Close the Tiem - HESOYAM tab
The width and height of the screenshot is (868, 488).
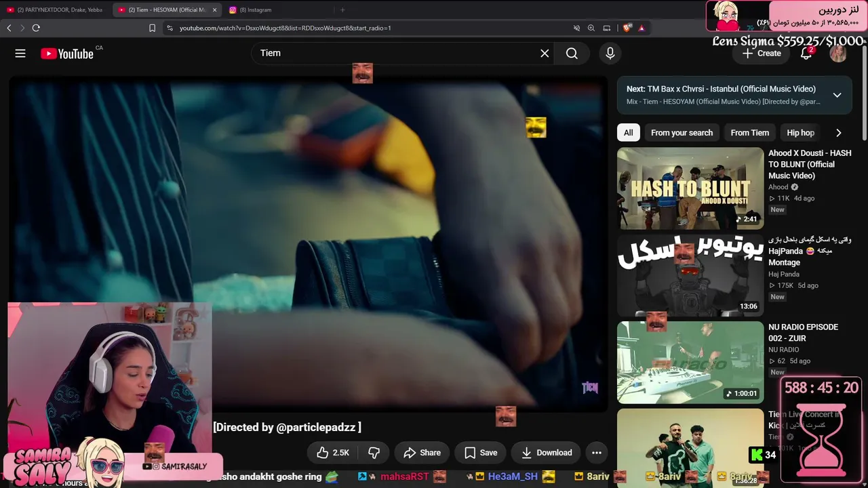[x=214, y=9]
